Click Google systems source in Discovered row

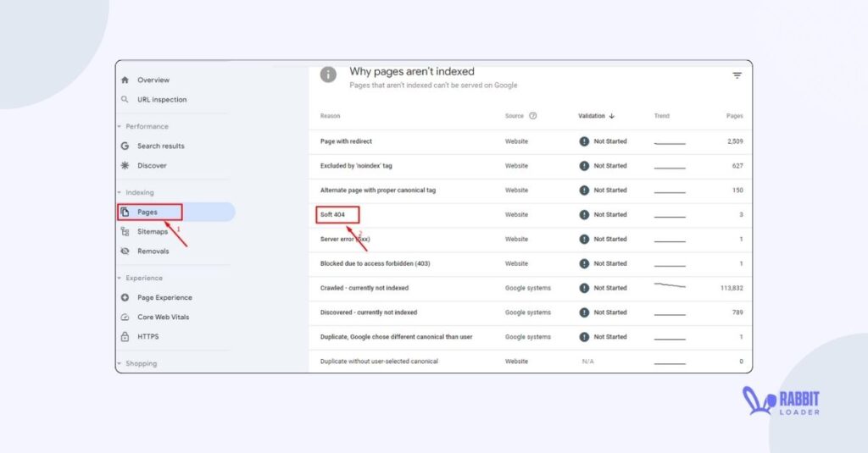point(527,312)
